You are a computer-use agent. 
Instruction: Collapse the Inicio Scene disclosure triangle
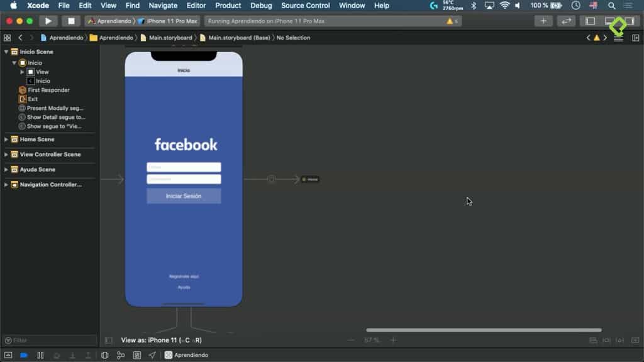click(6, 52)
